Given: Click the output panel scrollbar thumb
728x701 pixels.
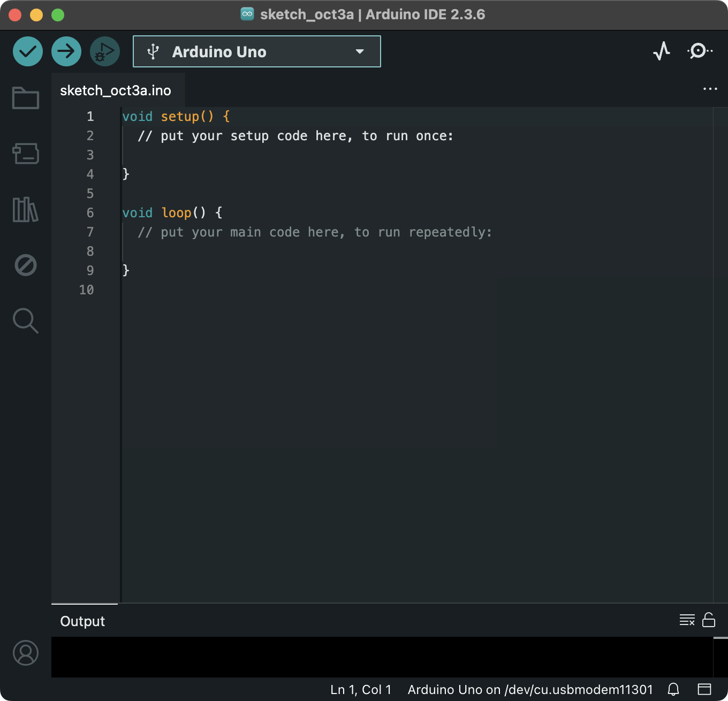Looking at the screenshot, I should [721, 638].
